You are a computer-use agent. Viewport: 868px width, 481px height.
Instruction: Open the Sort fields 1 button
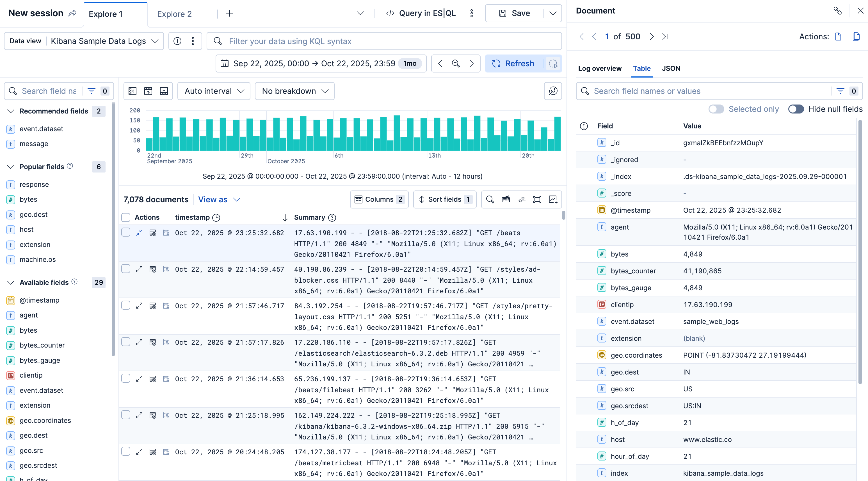(444, 199)
